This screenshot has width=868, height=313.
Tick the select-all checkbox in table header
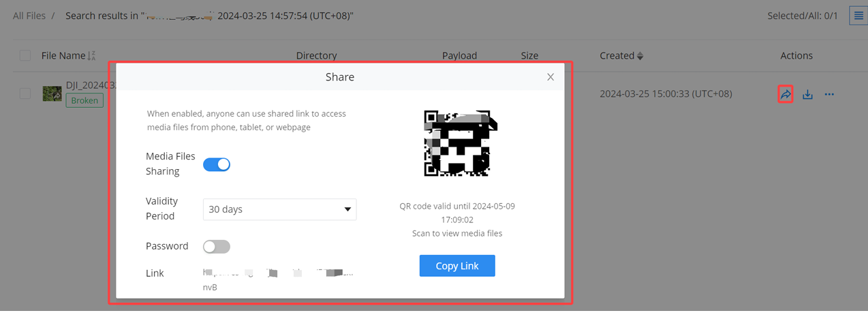click(25, 56)
